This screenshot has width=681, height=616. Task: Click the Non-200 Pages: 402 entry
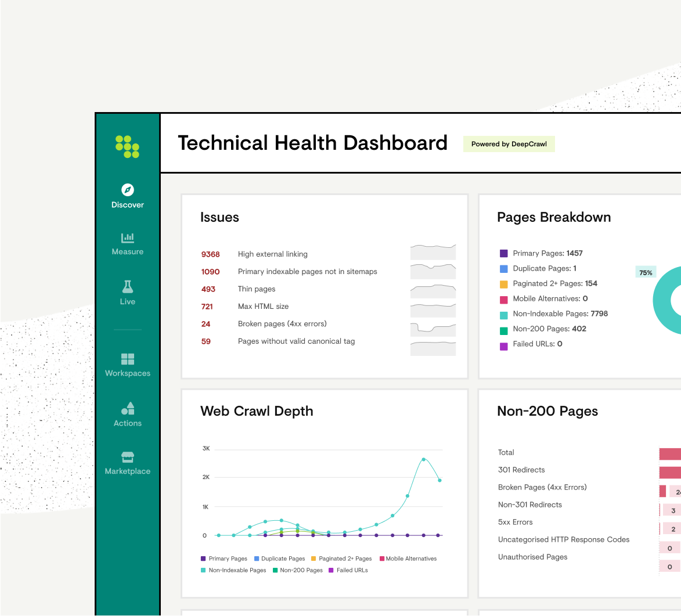click(x=549, y=329)
